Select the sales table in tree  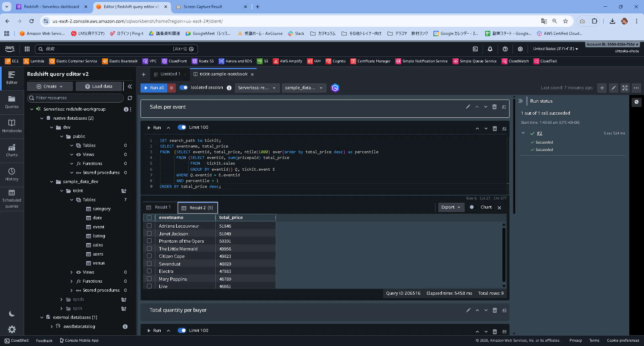98,245
